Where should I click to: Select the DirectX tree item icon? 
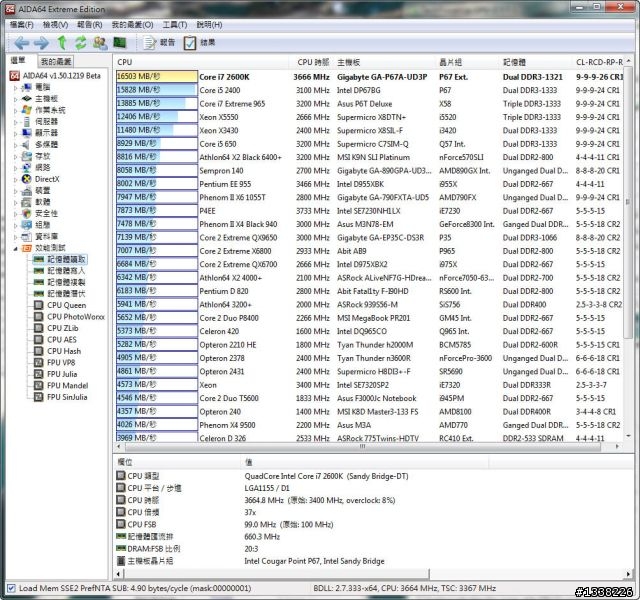click(27, 179)
